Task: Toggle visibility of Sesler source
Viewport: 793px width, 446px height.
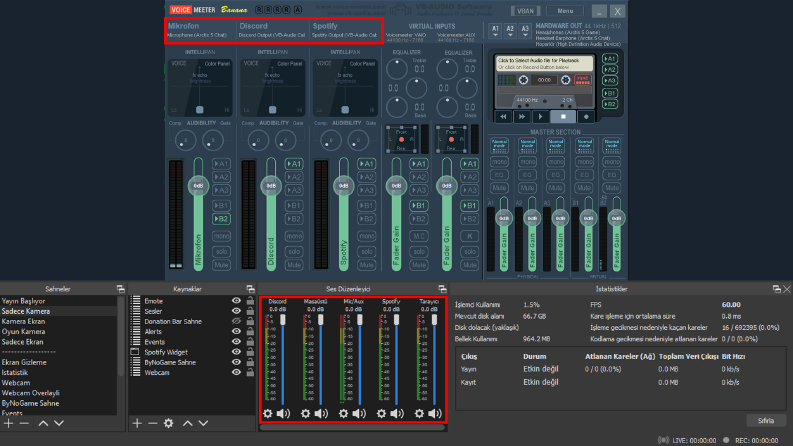Action: coord(236,311)
